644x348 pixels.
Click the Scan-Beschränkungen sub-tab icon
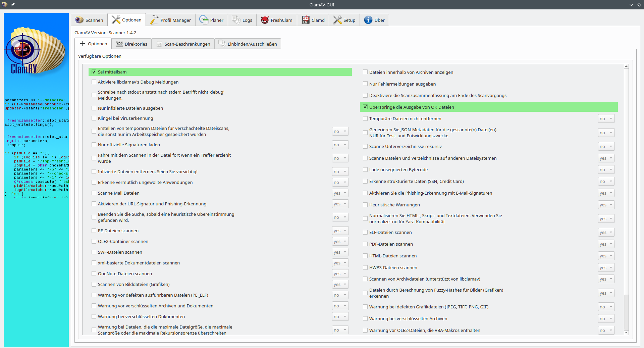coord(159,44)
